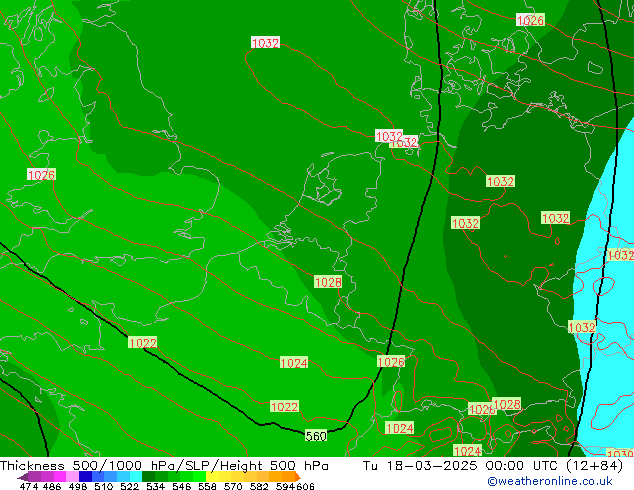Select the topmost 1032 pressure label
Viewport: 634px width, 490px height.
pyautogui.click(x=265, y=43)
